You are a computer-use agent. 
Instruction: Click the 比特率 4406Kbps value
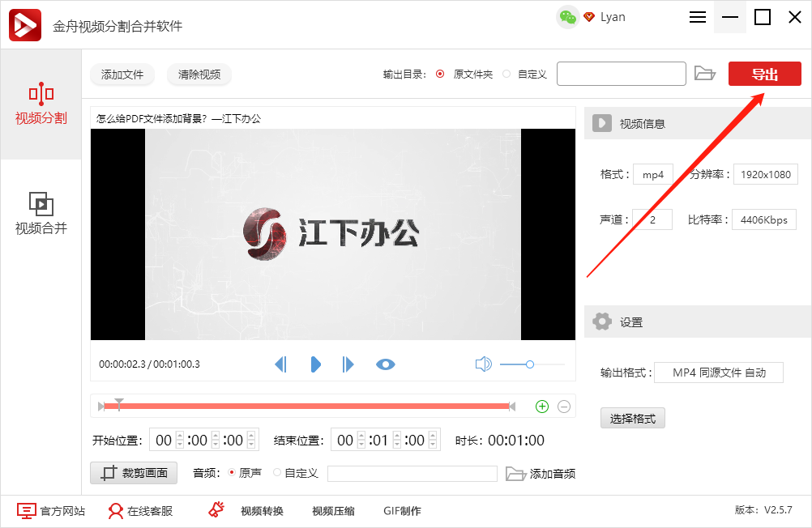click(764, 219)
